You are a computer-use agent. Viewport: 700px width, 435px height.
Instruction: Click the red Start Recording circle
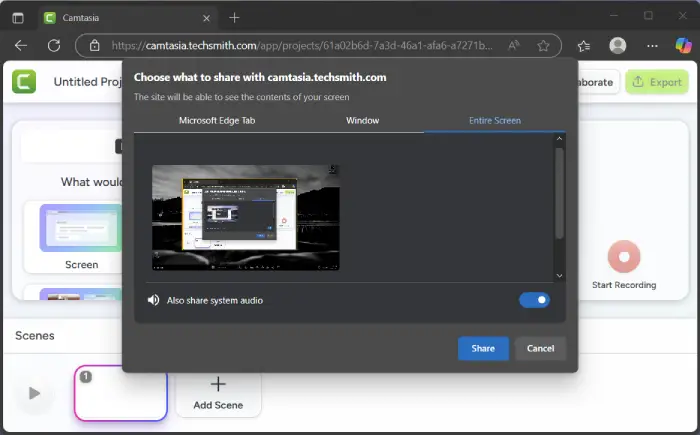pyautogui.click(x=624, y=257)
